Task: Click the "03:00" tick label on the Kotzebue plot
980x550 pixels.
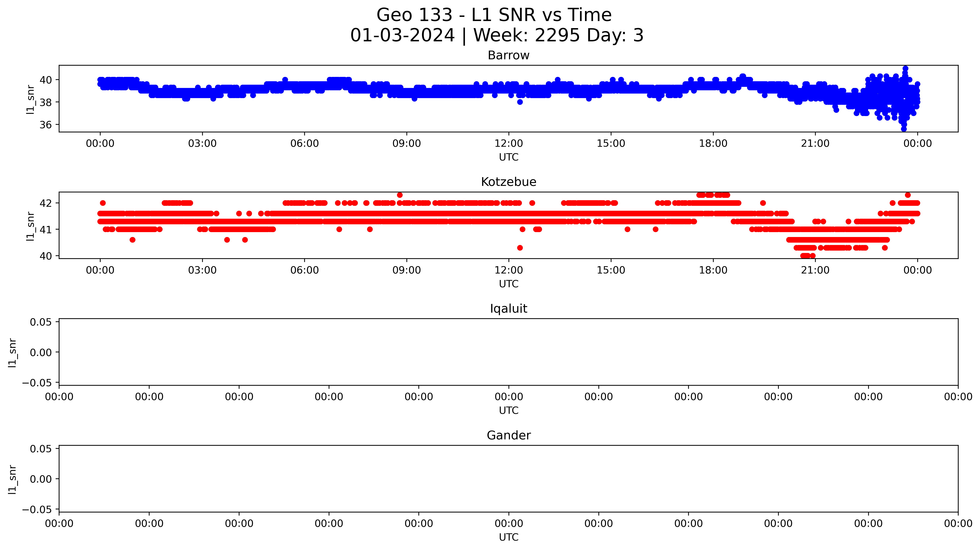Action: pos(202,270)
